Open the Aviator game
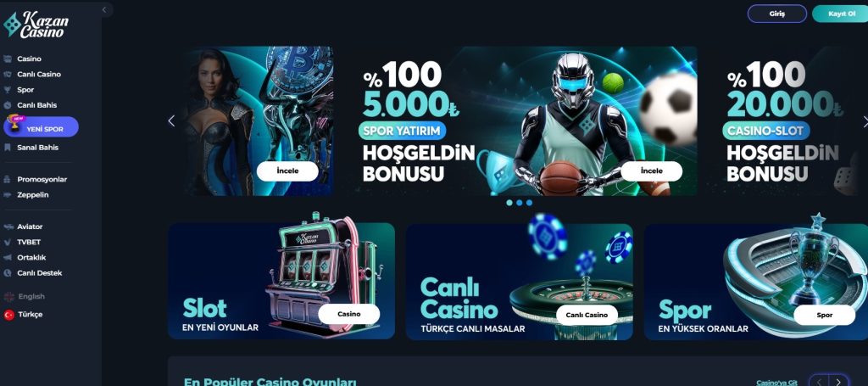This screenshot has height=386, width=868. pyautogui.click(x=30, y=227)
